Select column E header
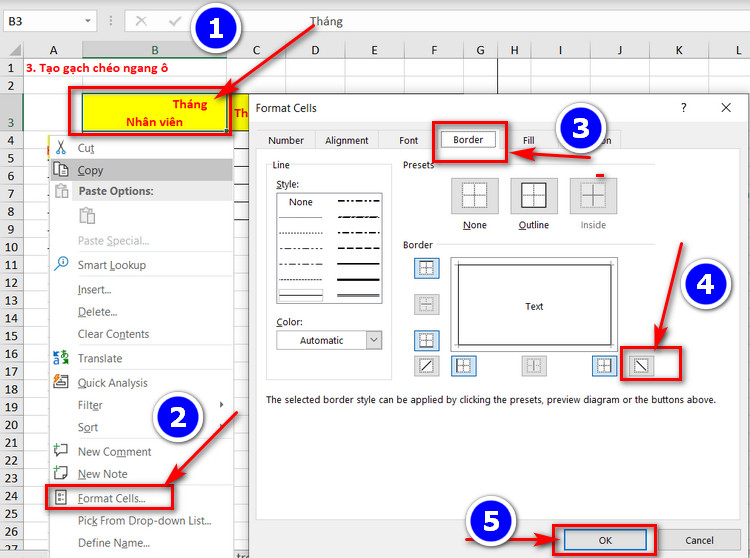The height and width of the screenshot is (558, 750). 374,50
